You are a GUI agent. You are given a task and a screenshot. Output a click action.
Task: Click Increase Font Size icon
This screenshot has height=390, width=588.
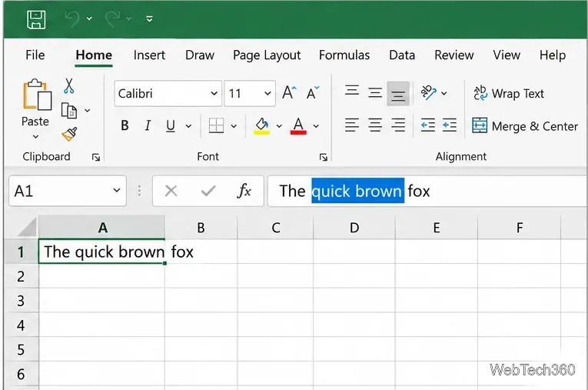pos(289,92)
